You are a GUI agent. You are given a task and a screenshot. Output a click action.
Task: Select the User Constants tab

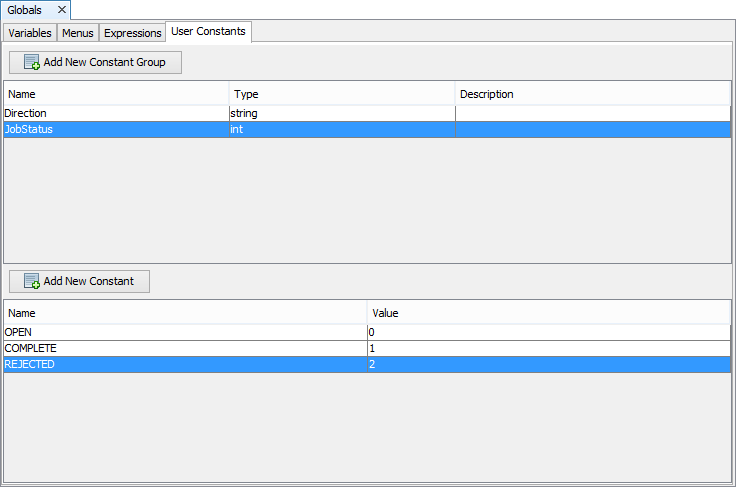click(x=208, y=32)
